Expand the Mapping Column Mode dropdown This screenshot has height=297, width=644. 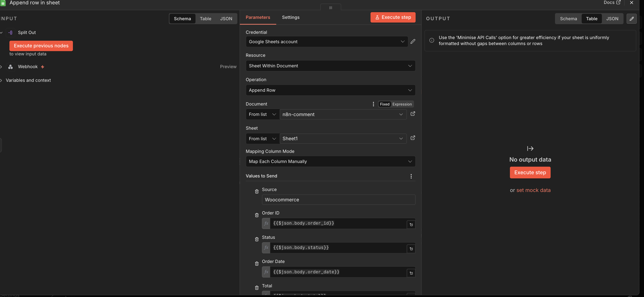(330, 161)
